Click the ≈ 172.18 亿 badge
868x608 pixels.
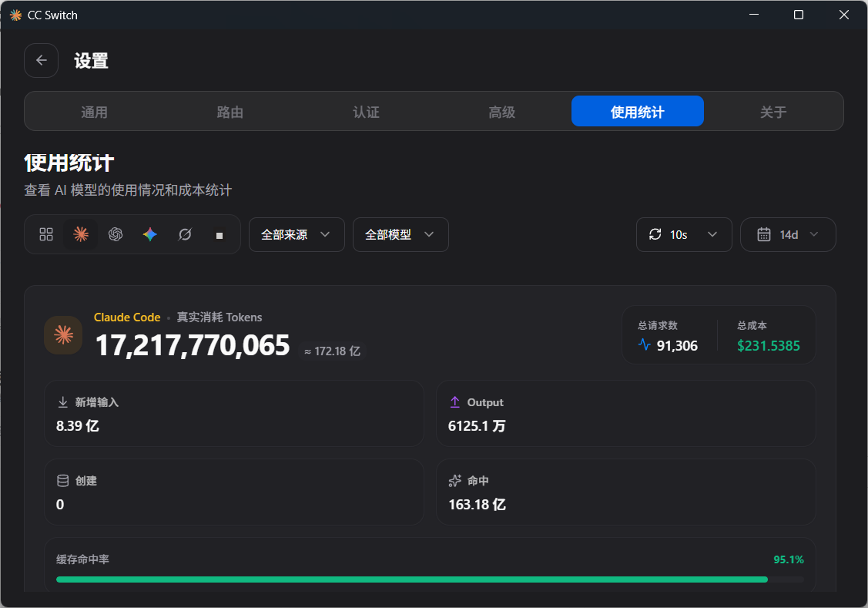(x=332, y=351)
